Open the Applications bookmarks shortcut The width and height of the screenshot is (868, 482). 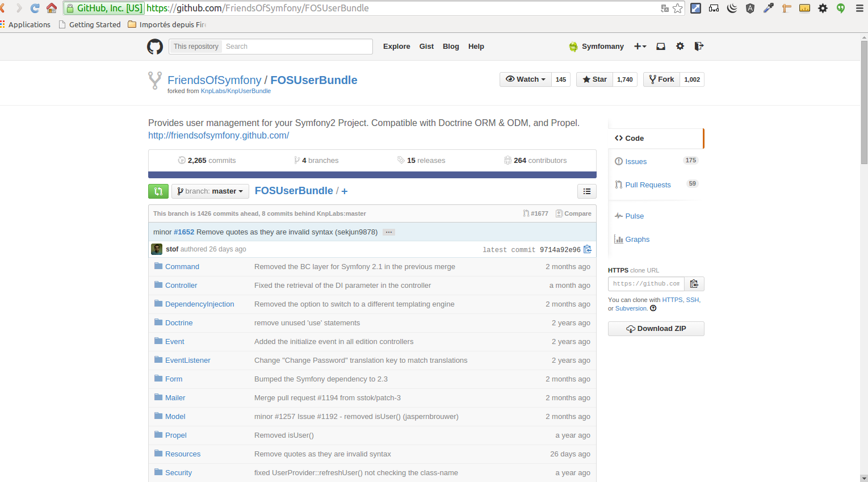click(26, 24)
